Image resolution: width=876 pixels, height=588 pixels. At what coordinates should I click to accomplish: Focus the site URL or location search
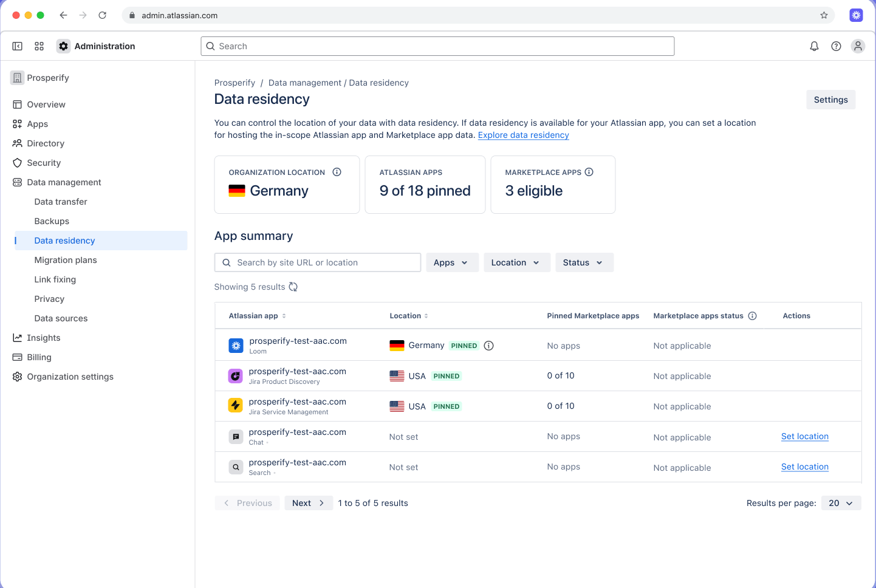tap(318, 262)
